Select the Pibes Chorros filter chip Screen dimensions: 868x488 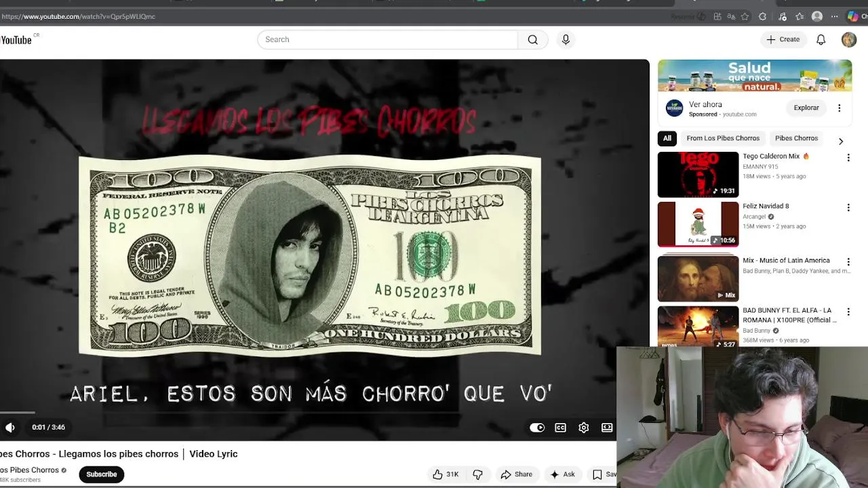pyautogui.click(x=796, y=138)
